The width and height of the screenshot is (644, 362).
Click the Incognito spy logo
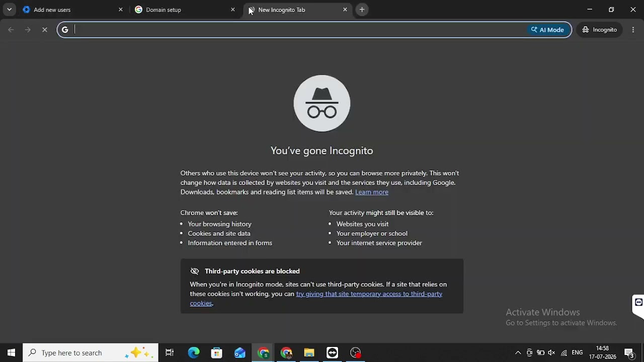322,103
